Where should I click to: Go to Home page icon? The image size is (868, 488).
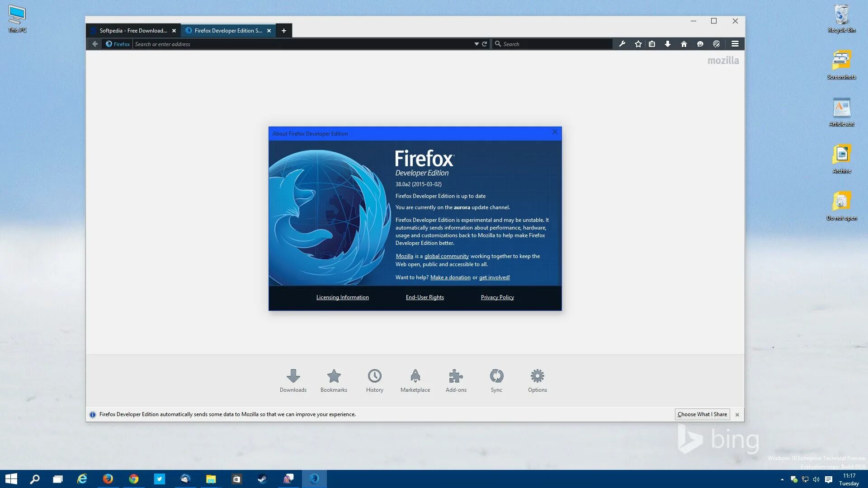point(684,44)
